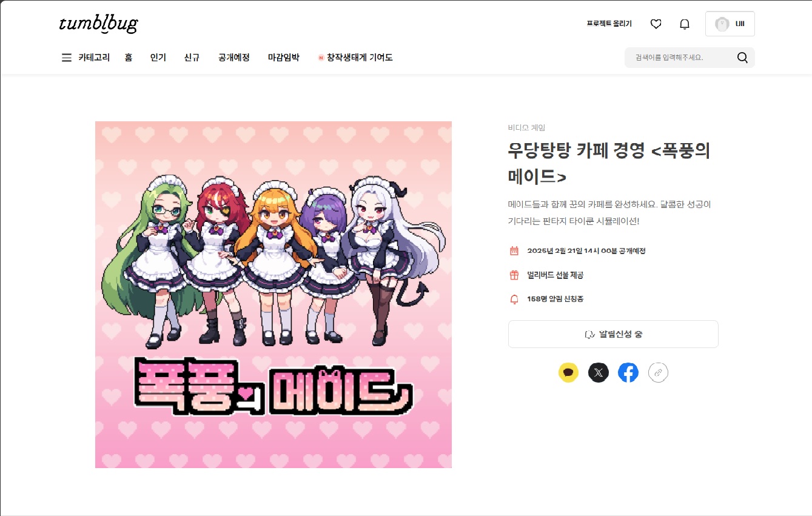This screenshot has height=516, width=812.
Task: Open 창작생태계 기여도 link
Action: coord(355,58)
